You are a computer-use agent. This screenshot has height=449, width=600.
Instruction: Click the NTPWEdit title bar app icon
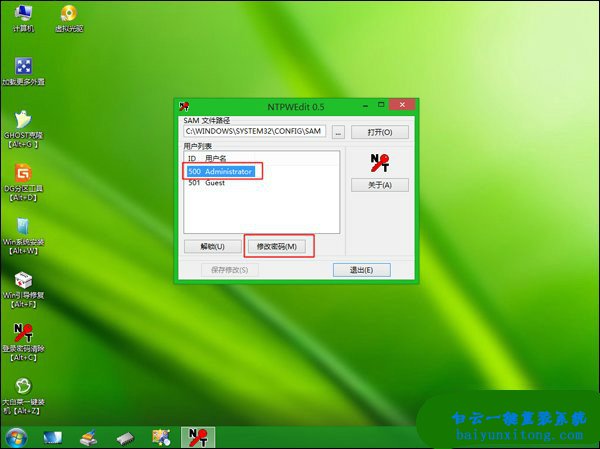point(184,106)
